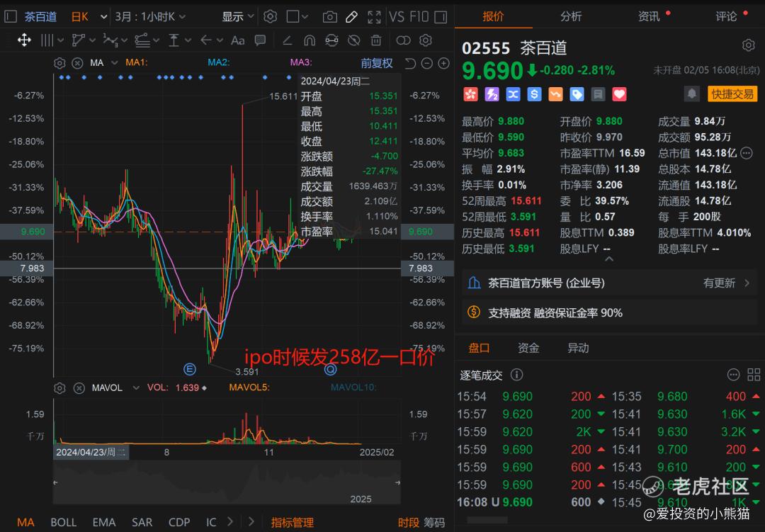Open the 显示 display dropdown
The height and width of the screenshot is (532, 765).
tap(237, 17)
